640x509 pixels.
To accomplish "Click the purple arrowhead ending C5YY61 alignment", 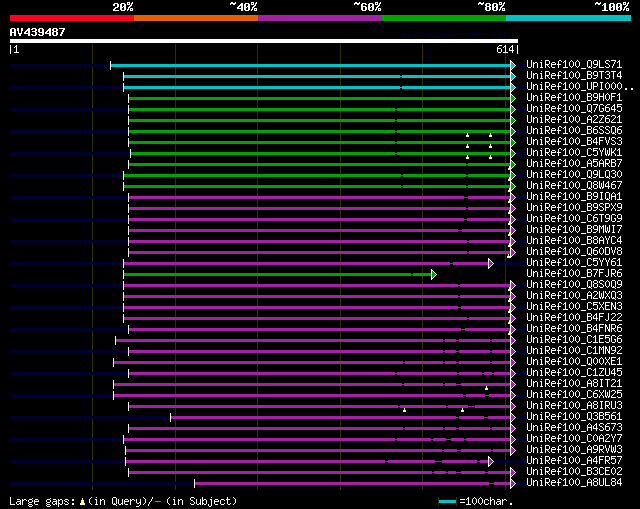I will coord(491,264).
